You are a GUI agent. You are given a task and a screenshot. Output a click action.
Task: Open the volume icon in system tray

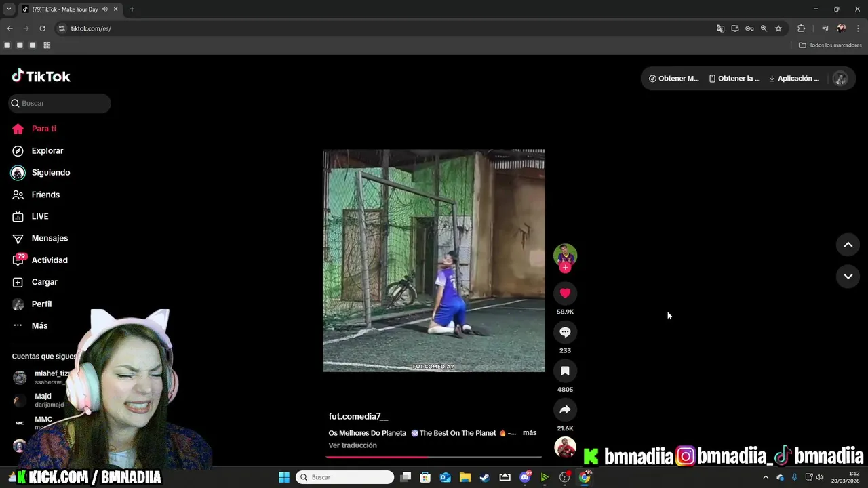[x=819, y=477]
